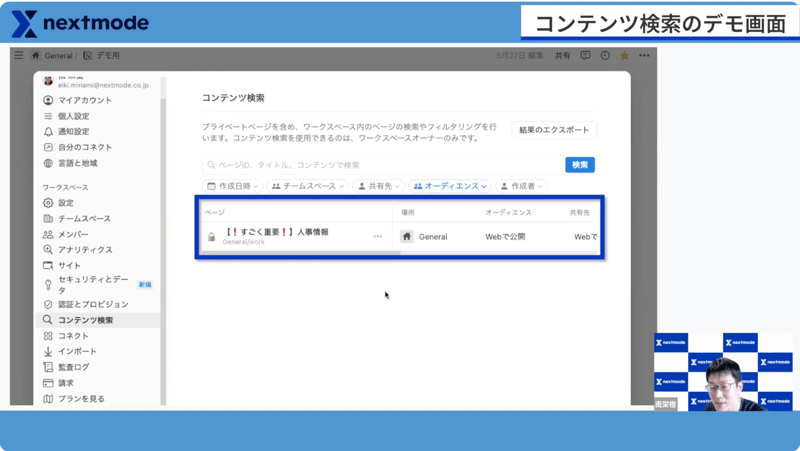Expand the オーディエンス filter dropdown

tap(450, 186)
